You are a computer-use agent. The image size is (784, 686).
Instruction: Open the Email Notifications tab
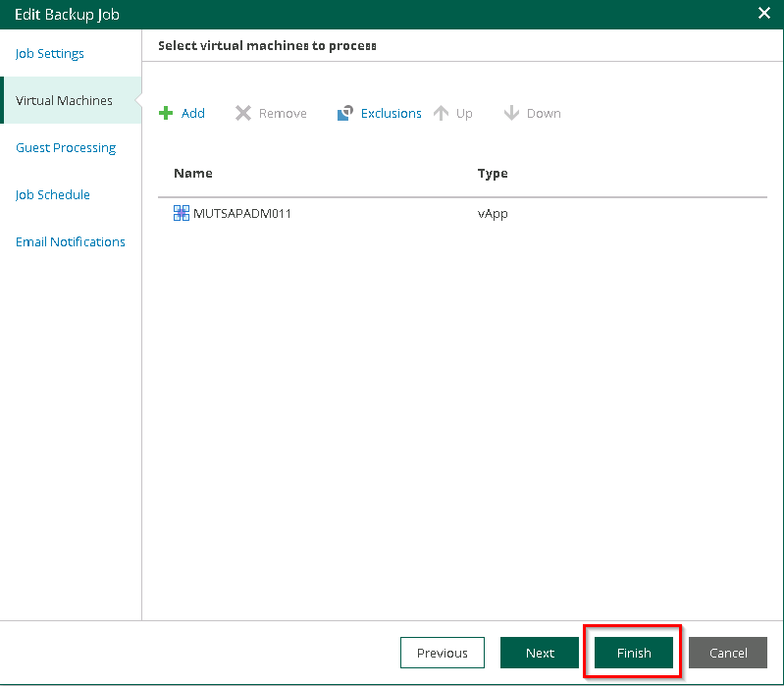[x=71, y=242]
